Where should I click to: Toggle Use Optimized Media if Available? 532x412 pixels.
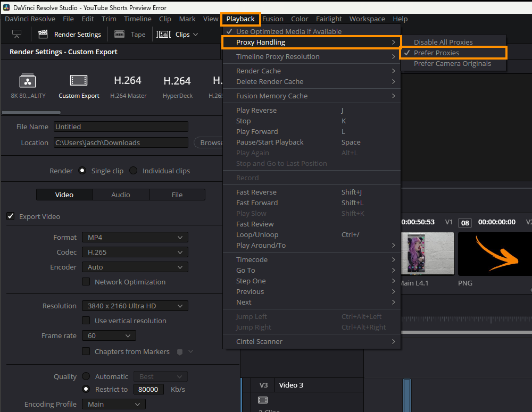pyautogui.click(x=311, y=31)
